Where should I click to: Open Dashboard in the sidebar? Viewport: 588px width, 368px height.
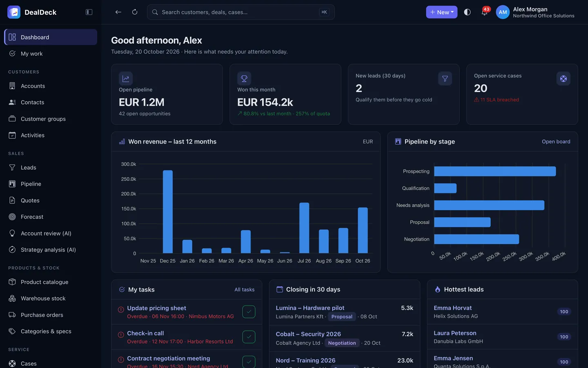coord(51,37)
